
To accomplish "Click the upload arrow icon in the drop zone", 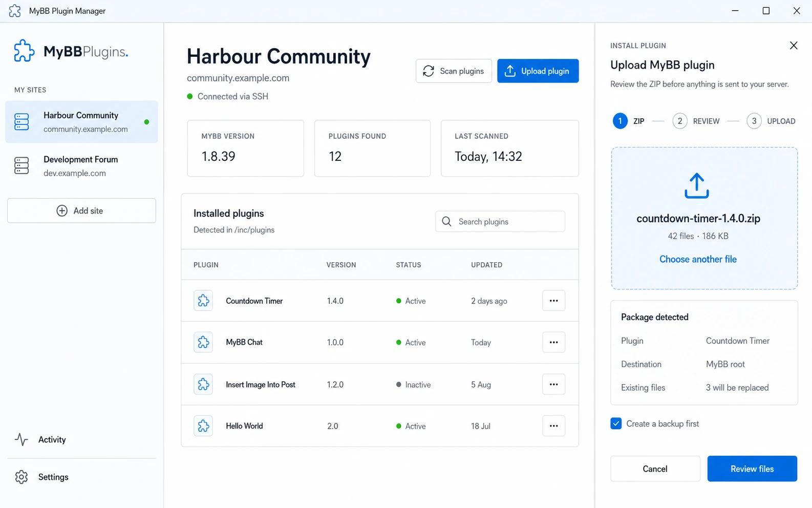I will pos(697,185).
